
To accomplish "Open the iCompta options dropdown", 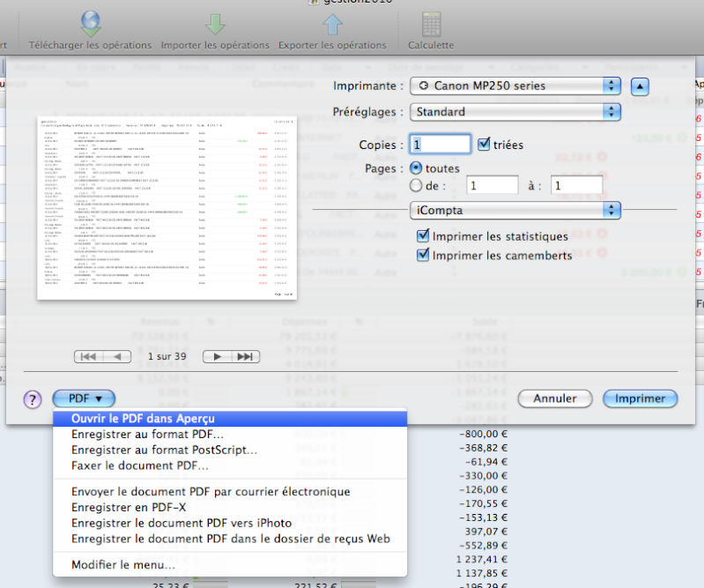I will click(515, 210).
